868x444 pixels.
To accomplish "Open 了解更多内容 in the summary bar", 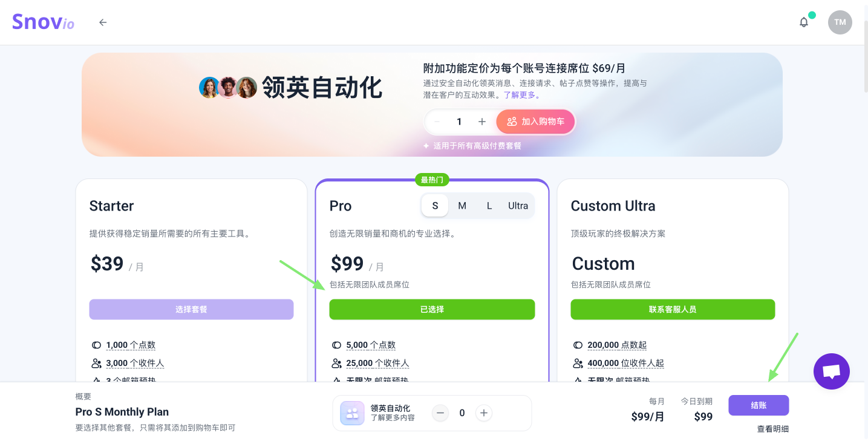I will point(393,417).
